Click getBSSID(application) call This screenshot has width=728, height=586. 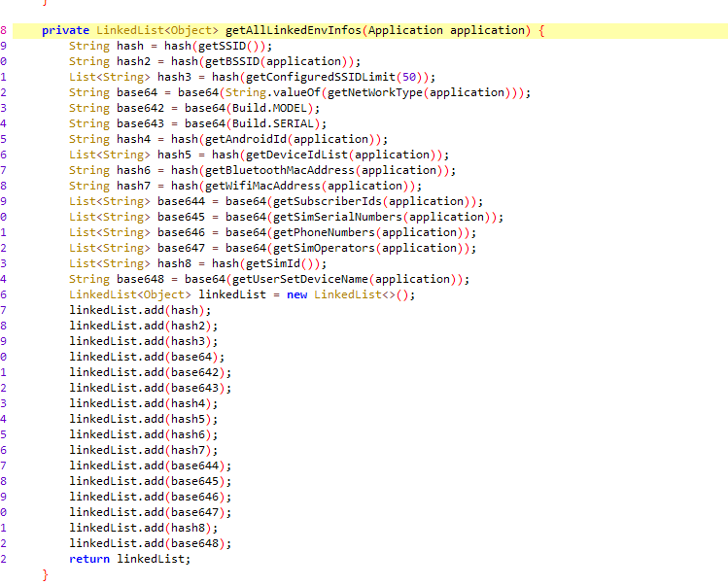pos(276,62)
